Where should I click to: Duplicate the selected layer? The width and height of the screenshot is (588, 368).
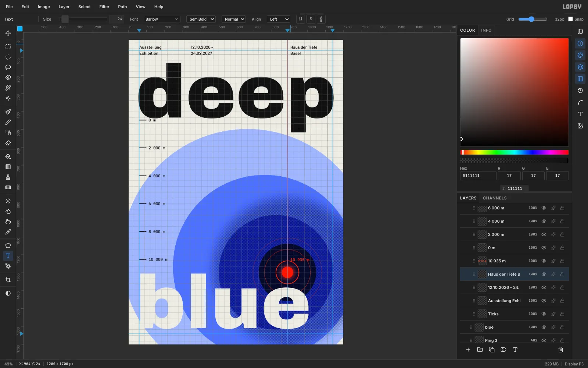click(492, 350)
